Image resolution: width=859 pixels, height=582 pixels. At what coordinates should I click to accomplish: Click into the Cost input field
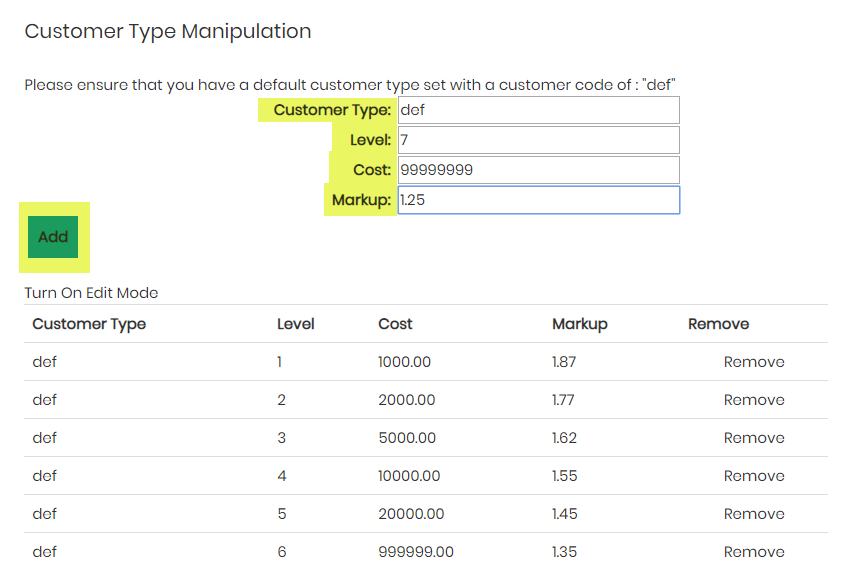(539, 170)
